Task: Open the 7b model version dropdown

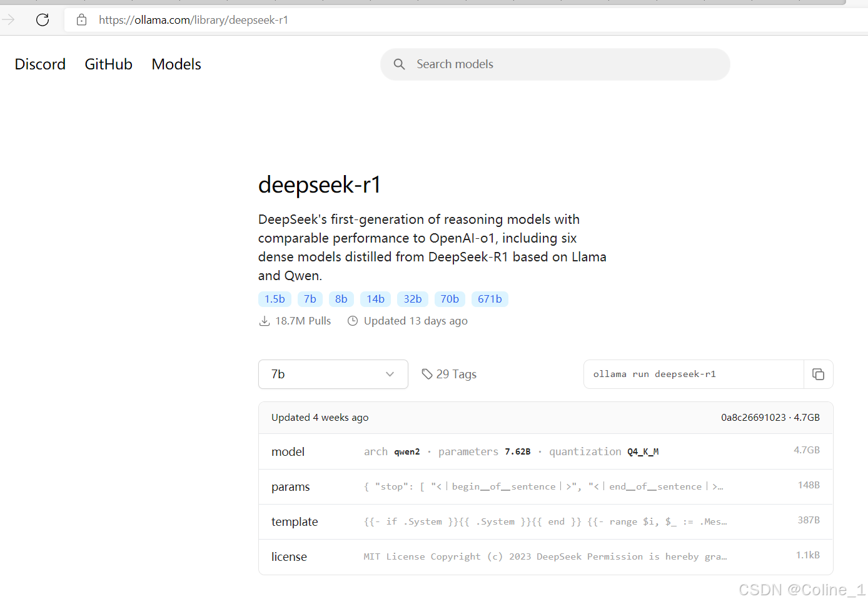Action: click(x=333, y=374)
